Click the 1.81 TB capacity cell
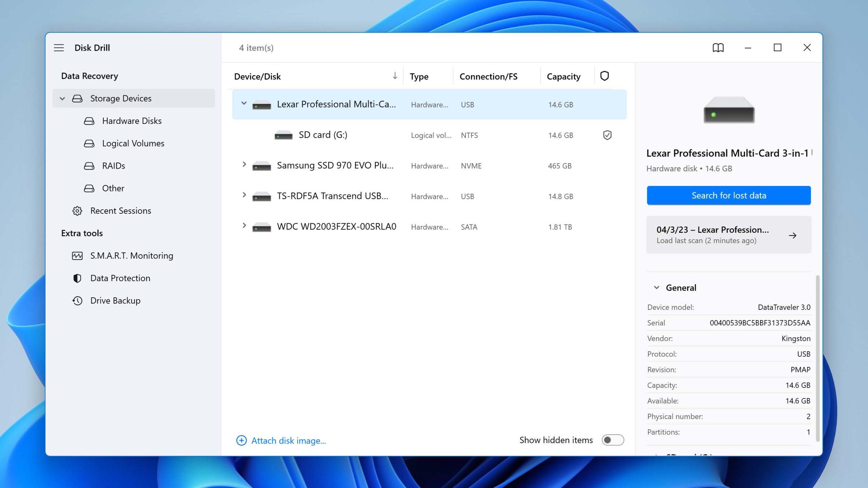 (x=560, y=227)
